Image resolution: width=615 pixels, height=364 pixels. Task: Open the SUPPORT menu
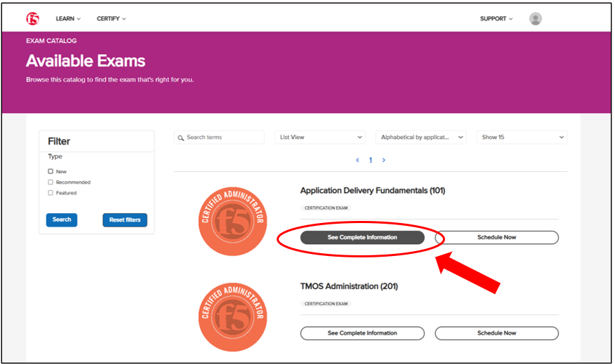click(x=496, y=19)
